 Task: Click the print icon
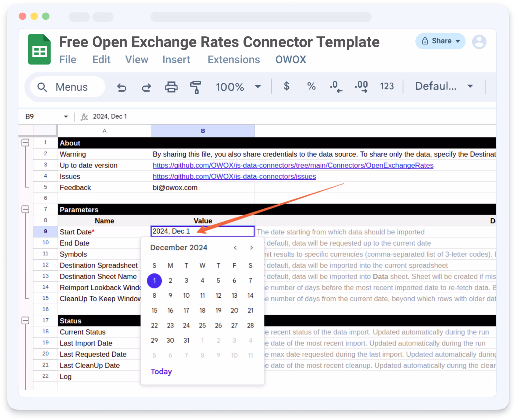[x=171, y=87]
